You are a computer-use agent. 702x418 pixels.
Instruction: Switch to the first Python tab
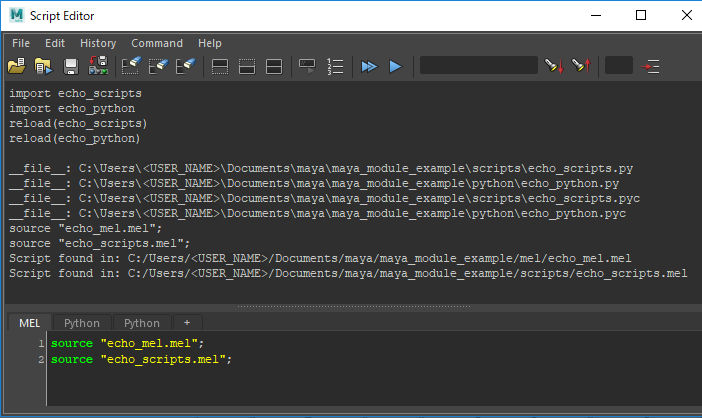coord(82,323)
